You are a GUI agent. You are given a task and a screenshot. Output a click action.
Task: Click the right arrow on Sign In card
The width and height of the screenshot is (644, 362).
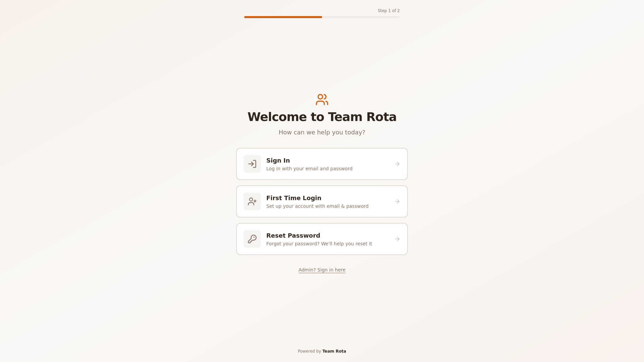(x=397, y=164)
